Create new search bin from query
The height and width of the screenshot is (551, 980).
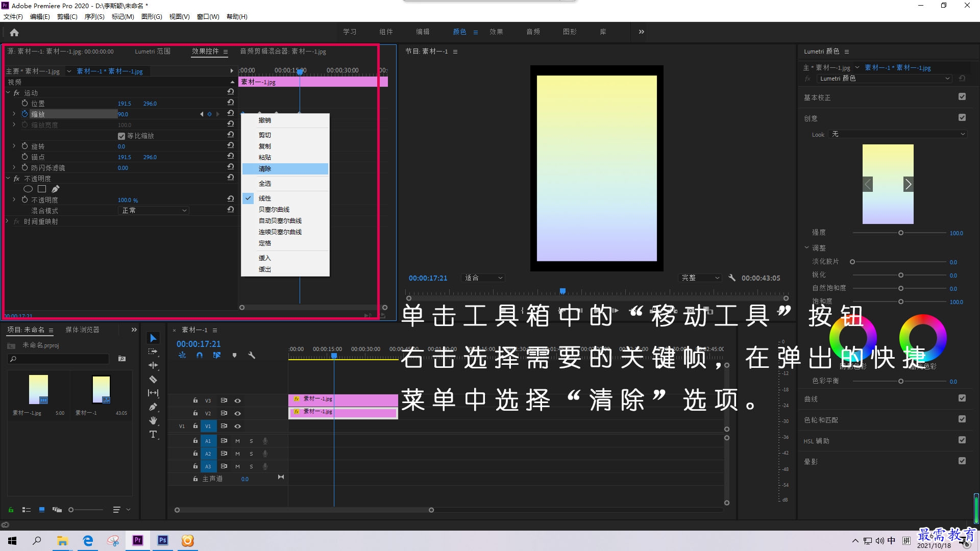click(x=122, y=359)
